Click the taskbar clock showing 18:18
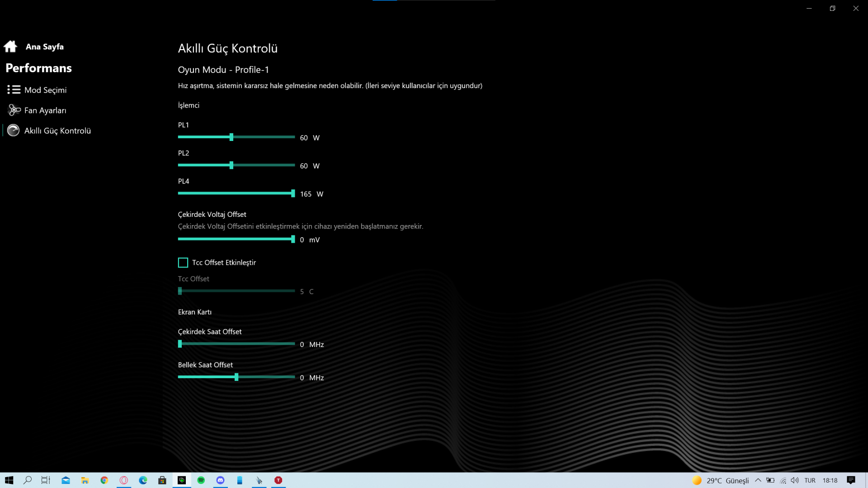The height and width of the screenshot is (488, 868). coord(830,480)
